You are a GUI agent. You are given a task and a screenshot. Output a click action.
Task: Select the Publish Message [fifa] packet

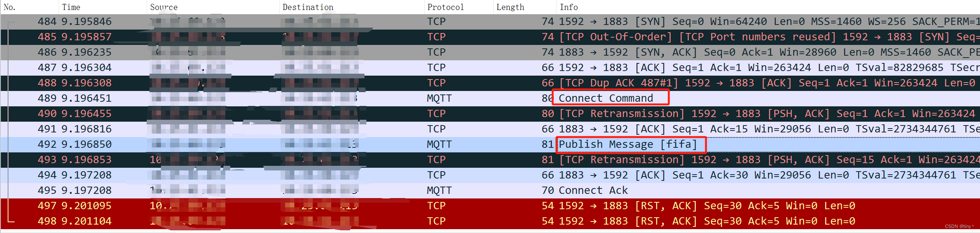627,144
